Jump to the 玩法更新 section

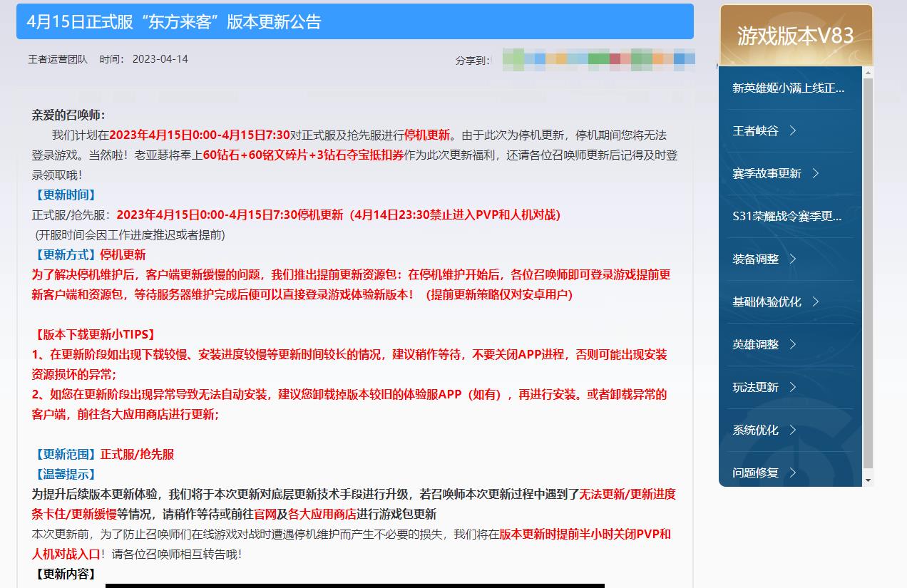(x=755, y=387)
